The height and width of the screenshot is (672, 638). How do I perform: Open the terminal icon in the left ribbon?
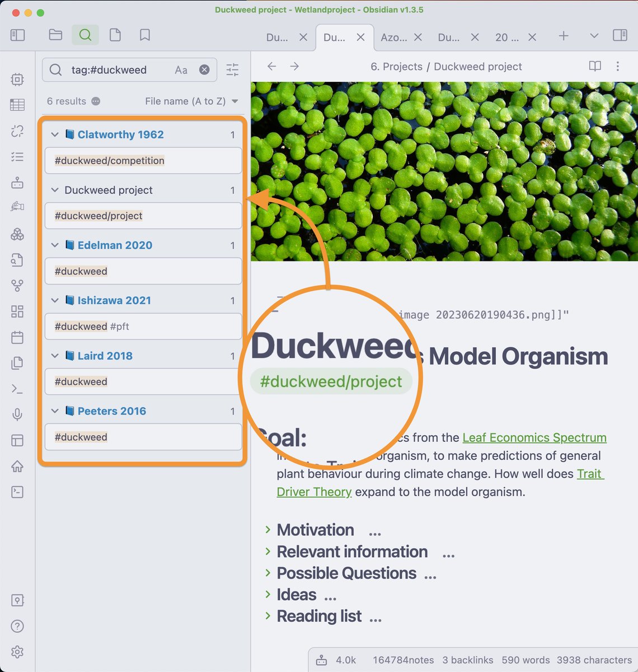tap(17, 389)
